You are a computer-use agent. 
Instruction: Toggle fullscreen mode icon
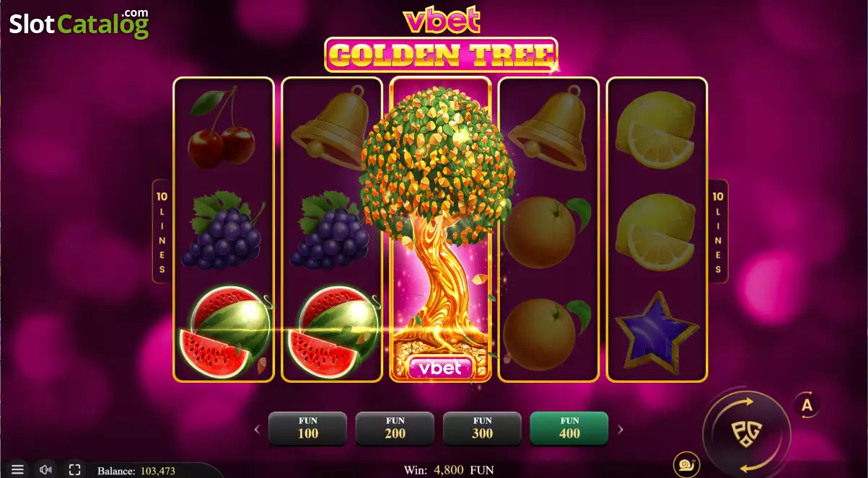point(74,469)
